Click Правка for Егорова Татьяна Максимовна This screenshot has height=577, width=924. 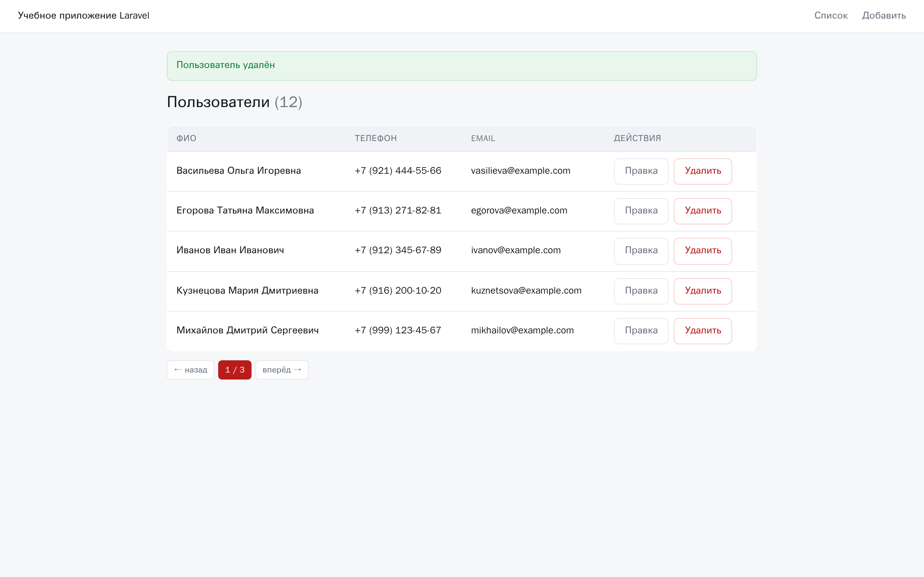[641, 211]
